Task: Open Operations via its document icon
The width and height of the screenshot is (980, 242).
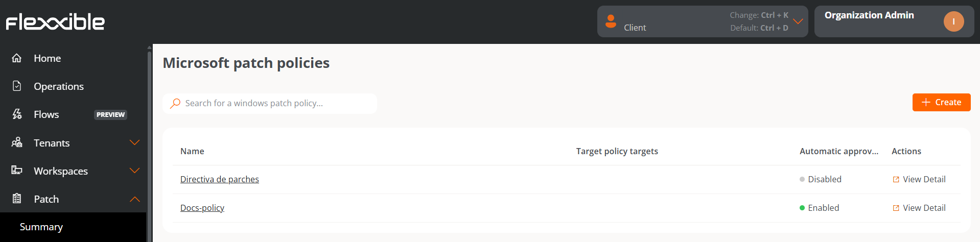Action: click(x=17, y=86)
